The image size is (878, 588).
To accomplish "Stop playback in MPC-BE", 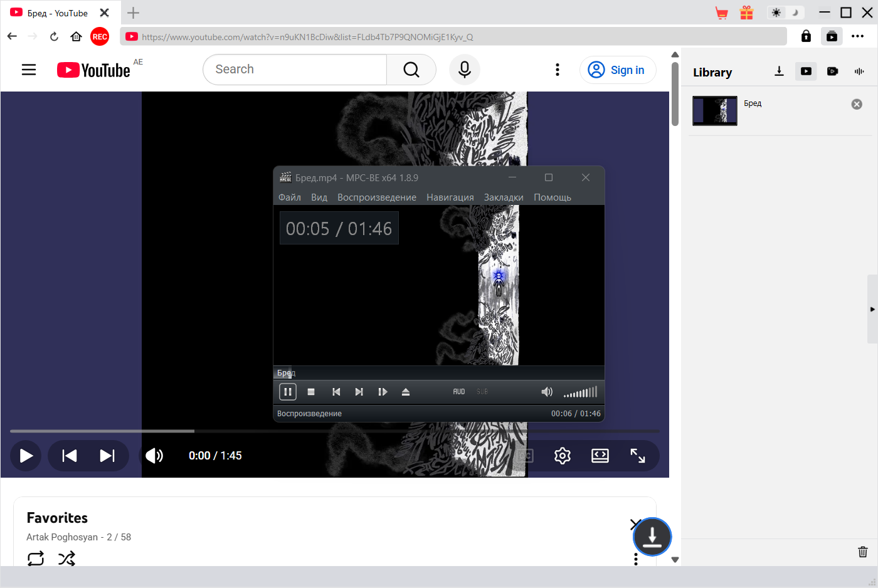I will 311,392.
